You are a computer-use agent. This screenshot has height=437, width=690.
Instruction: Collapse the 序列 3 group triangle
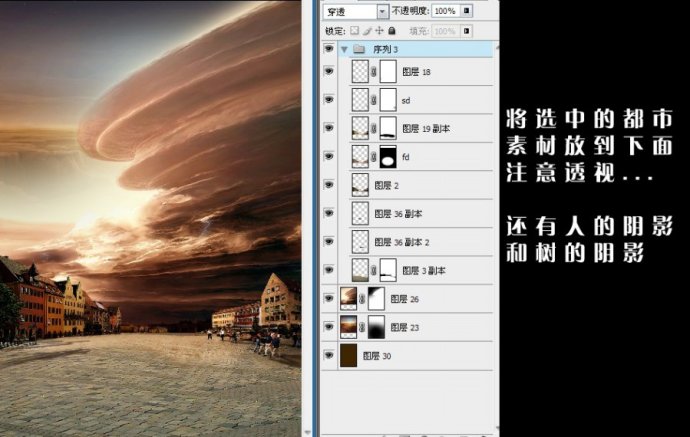click(344, 49)
